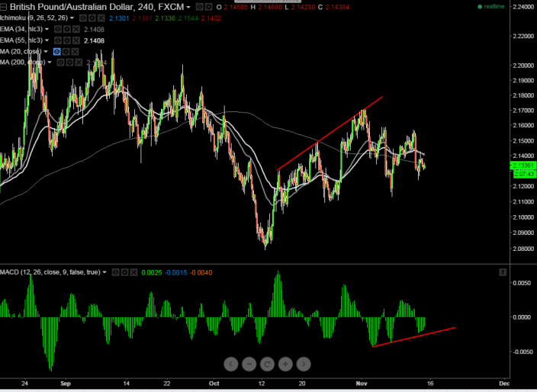Click the Nov label on the time axis
This screenshot has width=537, height=392.
click(361, 384)
